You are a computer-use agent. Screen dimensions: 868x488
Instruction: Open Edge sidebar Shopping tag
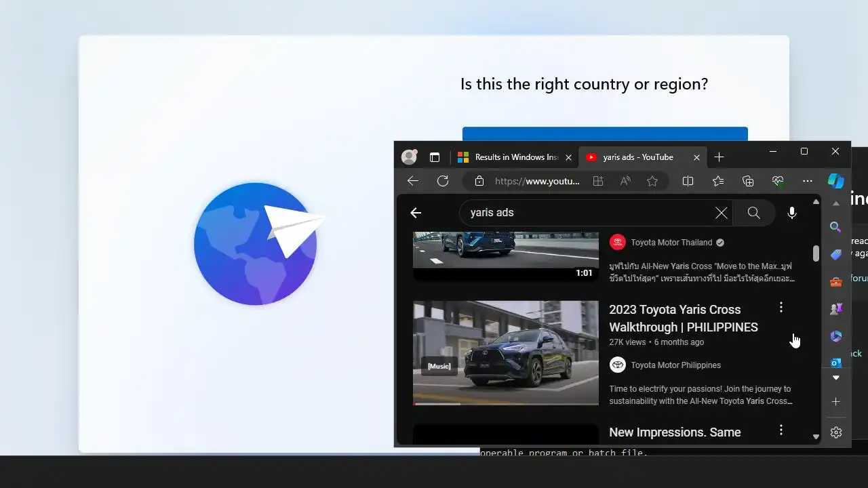point(836,254)
